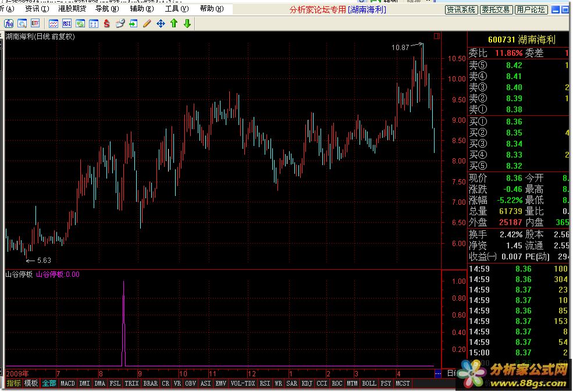
Task: Click the 卖⑤ 8.42 ask row
Action: pyautogui.click(x=518, y=65)
